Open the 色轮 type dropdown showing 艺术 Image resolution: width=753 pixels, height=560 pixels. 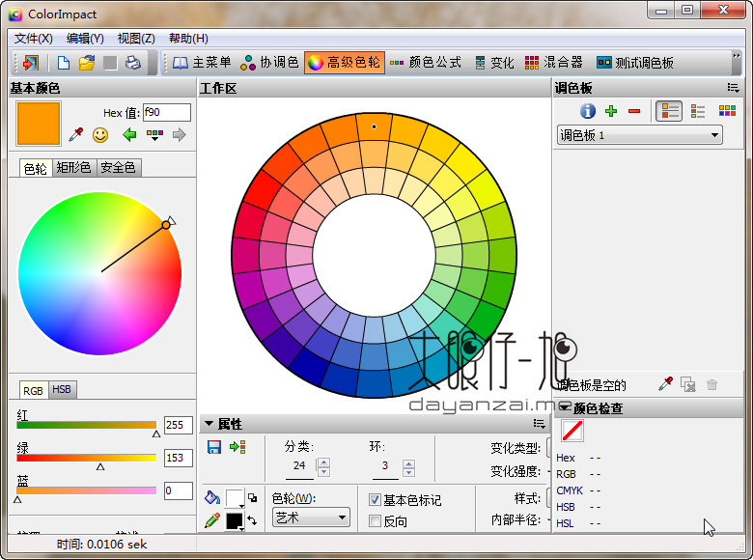tap(311, 518)
